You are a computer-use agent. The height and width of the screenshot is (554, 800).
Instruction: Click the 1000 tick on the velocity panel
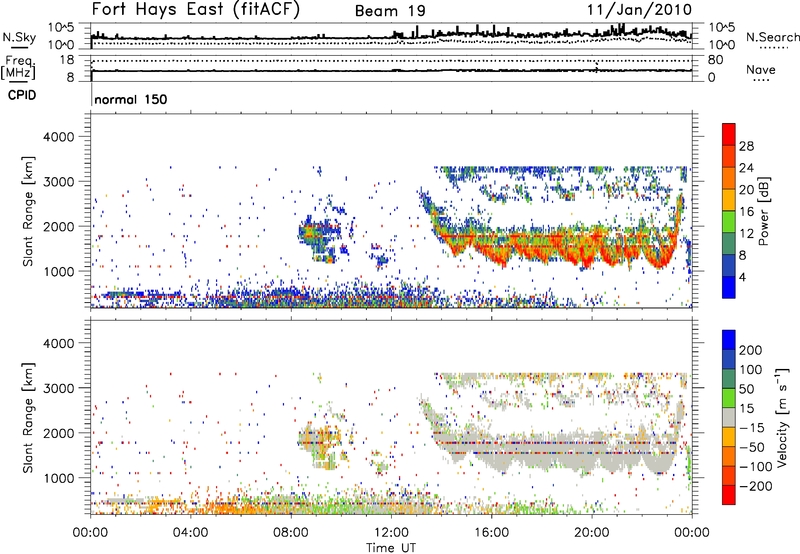point(59,478)
